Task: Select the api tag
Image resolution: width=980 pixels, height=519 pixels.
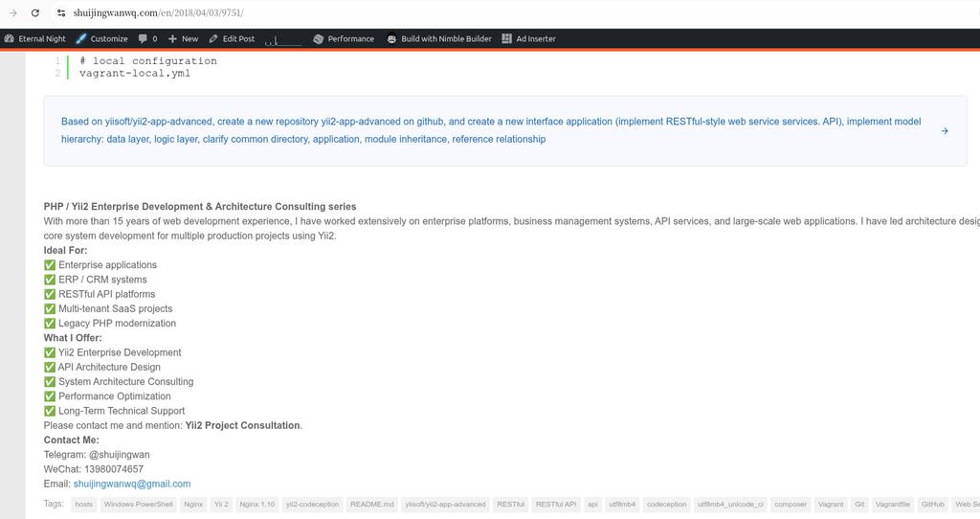Action: (592, 504)
